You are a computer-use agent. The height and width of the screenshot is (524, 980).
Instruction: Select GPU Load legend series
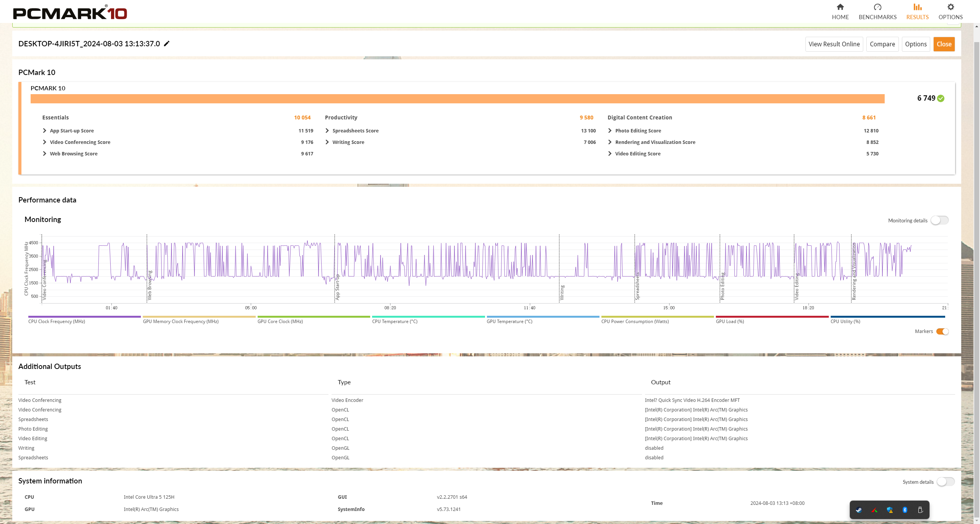772,320
